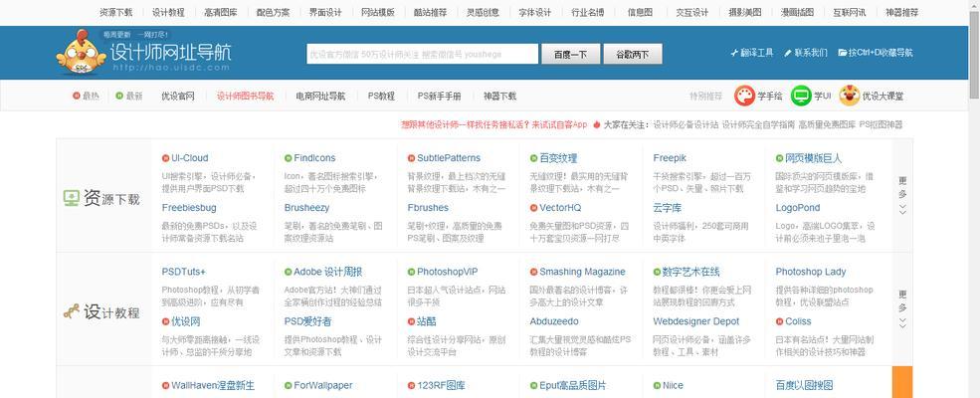The width and height of the screenshot is (980, 398).
Task: Click the red dot beside VectorHQ
Action: (x=533, y=207)
